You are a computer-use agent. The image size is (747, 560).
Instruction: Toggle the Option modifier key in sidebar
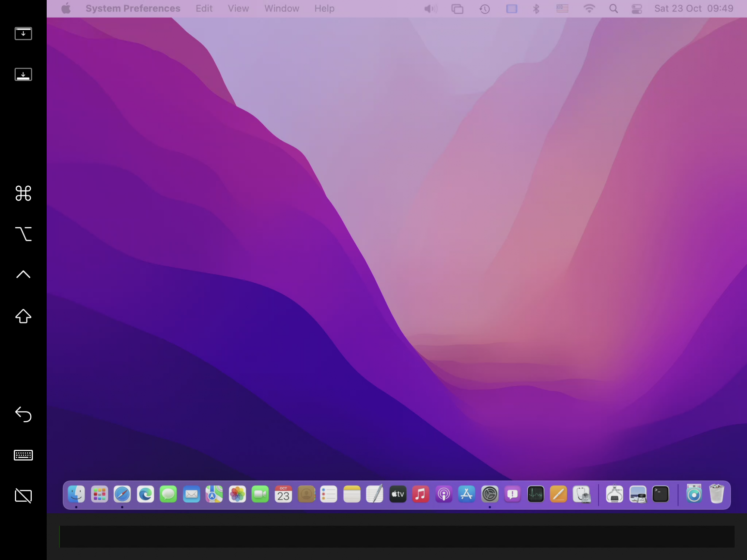(x=23, y=234)
